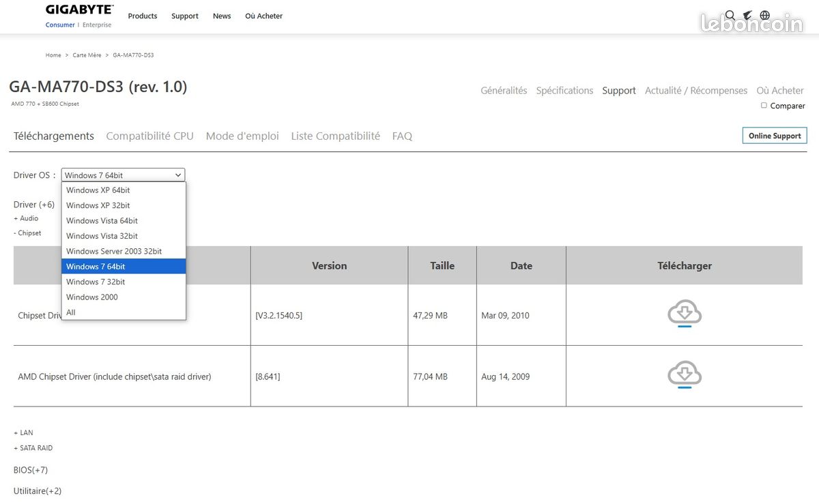Click the GIGABYTE logo
Image resolution: width=819 pixels, height=504 pixels.
tap(78, 10)
